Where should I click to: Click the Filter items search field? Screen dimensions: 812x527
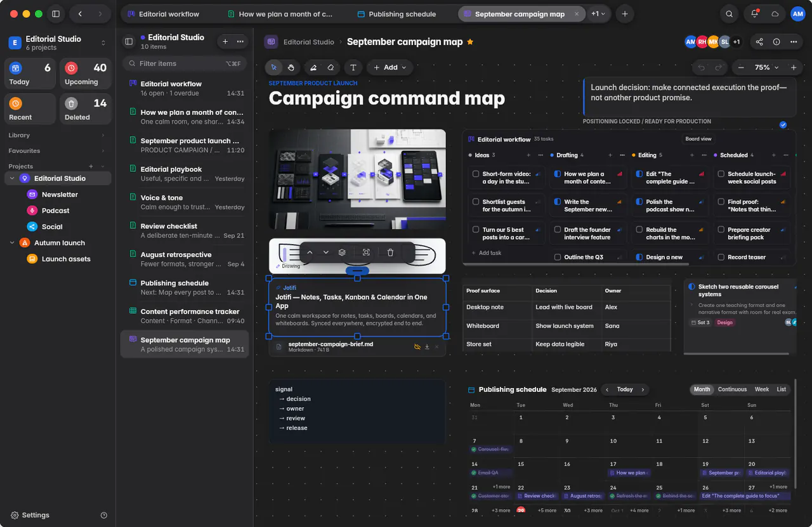(184, 63)
